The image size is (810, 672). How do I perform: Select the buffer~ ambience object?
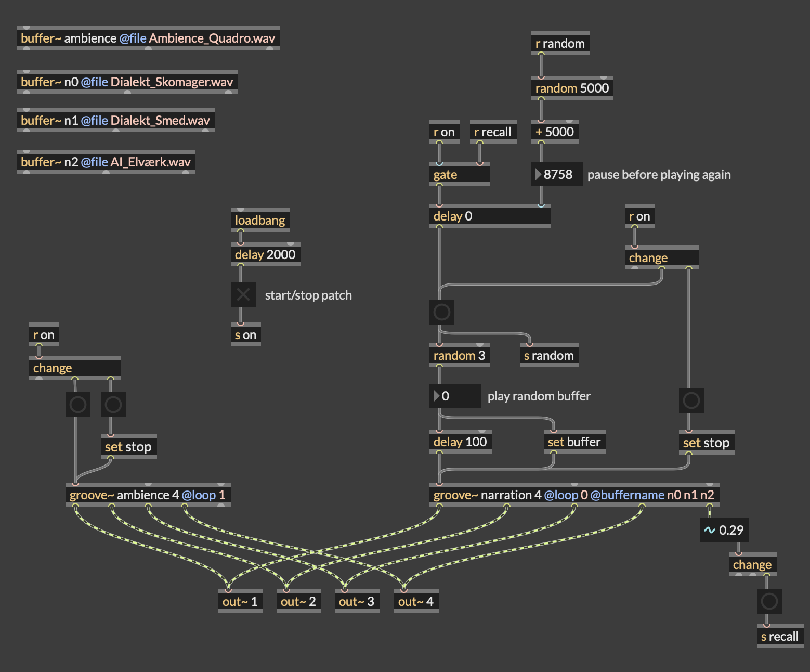point(148,38)
